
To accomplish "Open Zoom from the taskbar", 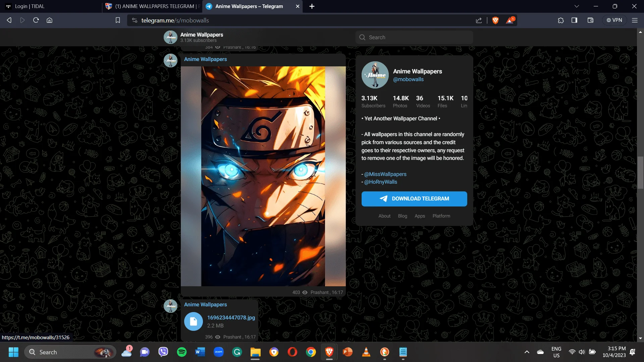I will coord(219,352).
